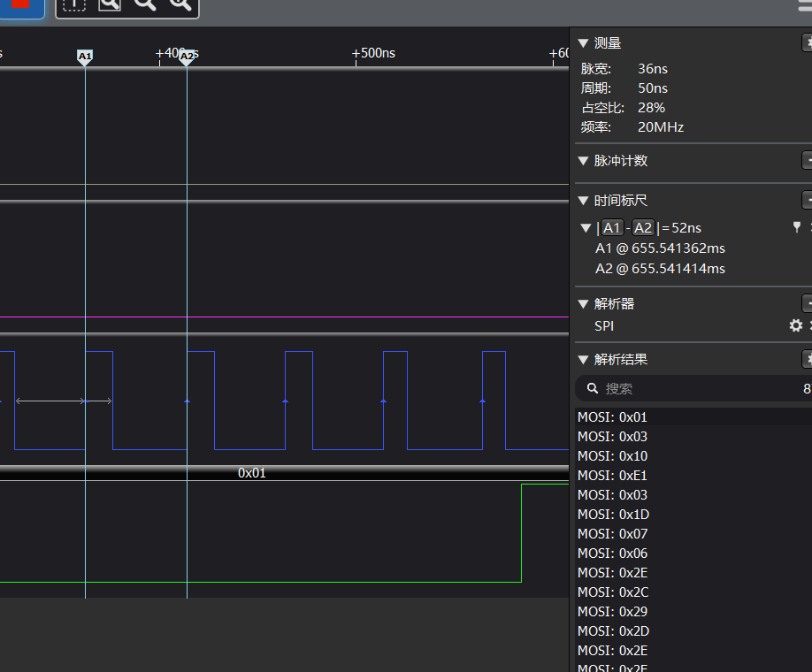Click the framed magnifier zoom-to-fit icon

[110, 5]
